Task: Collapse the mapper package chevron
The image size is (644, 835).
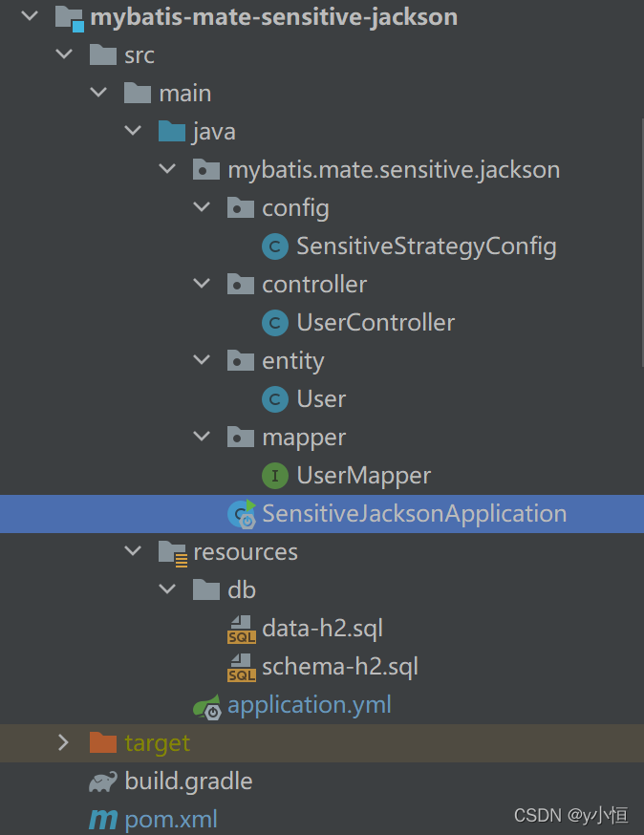Action: 202,437
